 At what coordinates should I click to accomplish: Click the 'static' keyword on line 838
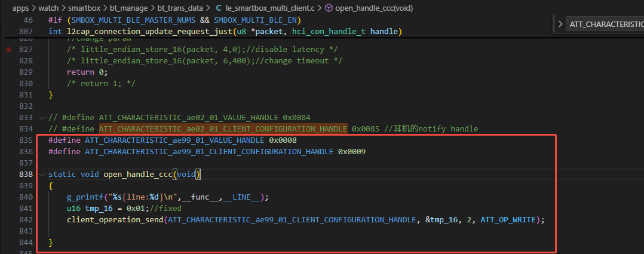click(x=62, y=175)
